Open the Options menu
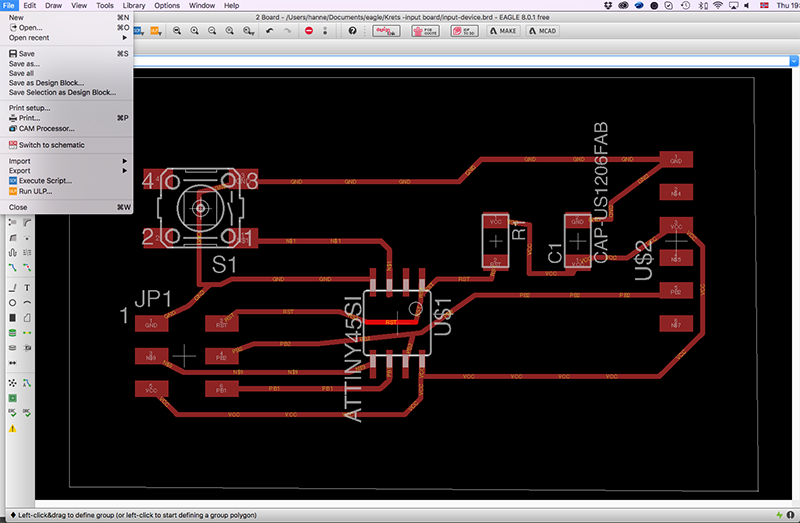The image size is (800, 523). [167, 5]
